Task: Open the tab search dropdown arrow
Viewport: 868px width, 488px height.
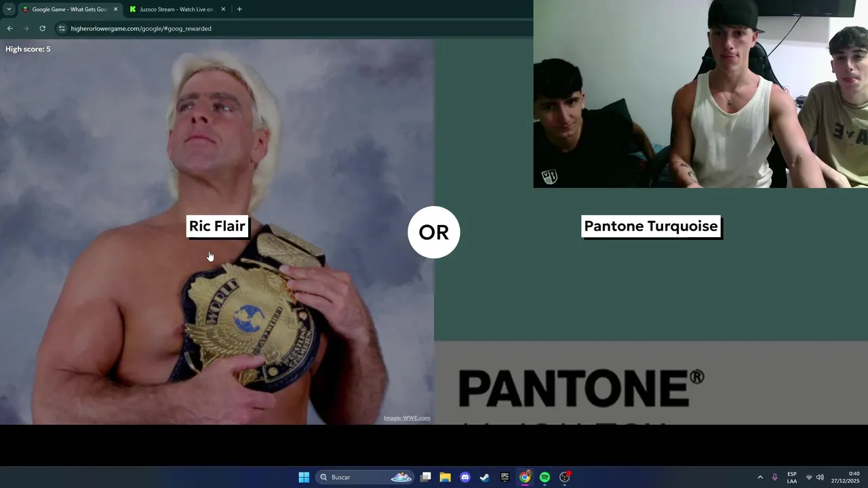Action: point(9,9)
